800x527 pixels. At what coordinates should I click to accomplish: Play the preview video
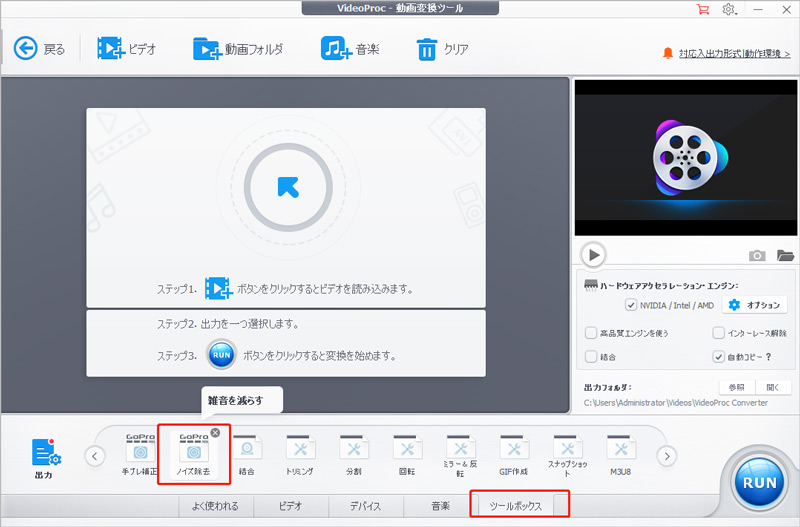[x=593, y=255]
